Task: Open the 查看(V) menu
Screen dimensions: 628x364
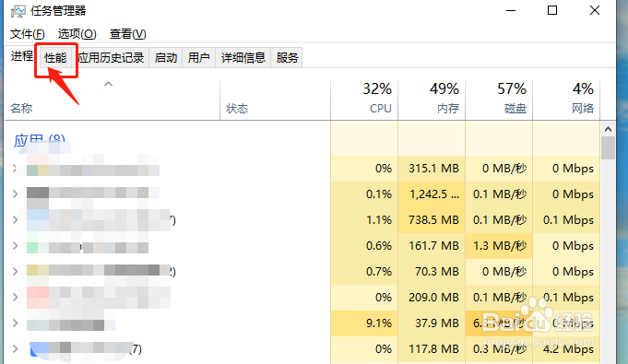Action: 128,34
